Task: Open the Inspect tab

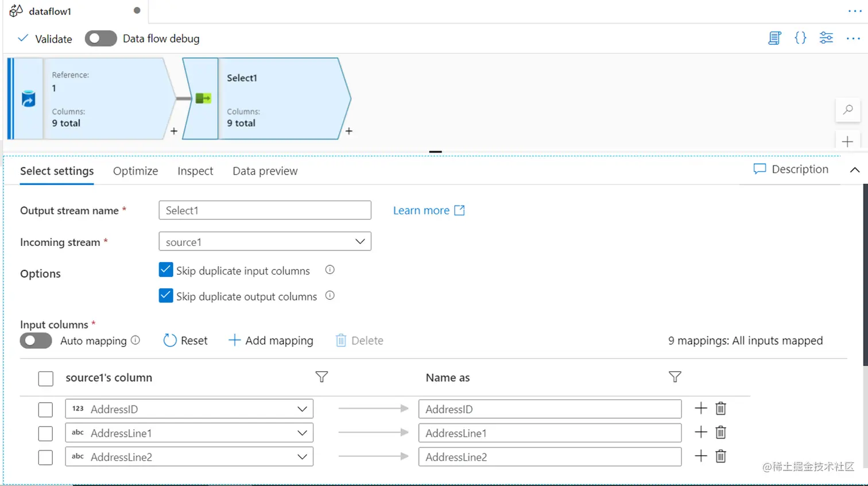Action: tap(195, 171)
